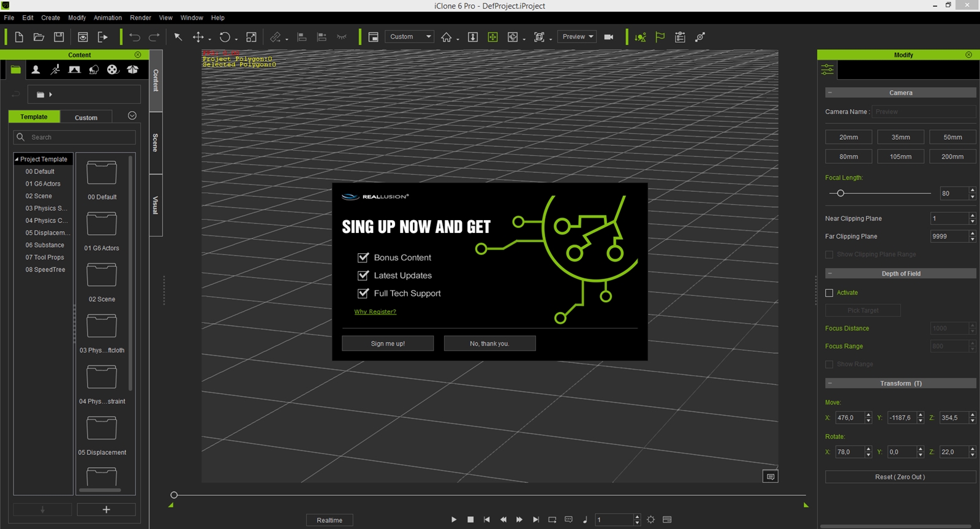Set the 35mm lens preset
The height and width of the screenshot is (529, 980).
pyautogui.click(x=900, y=137)
